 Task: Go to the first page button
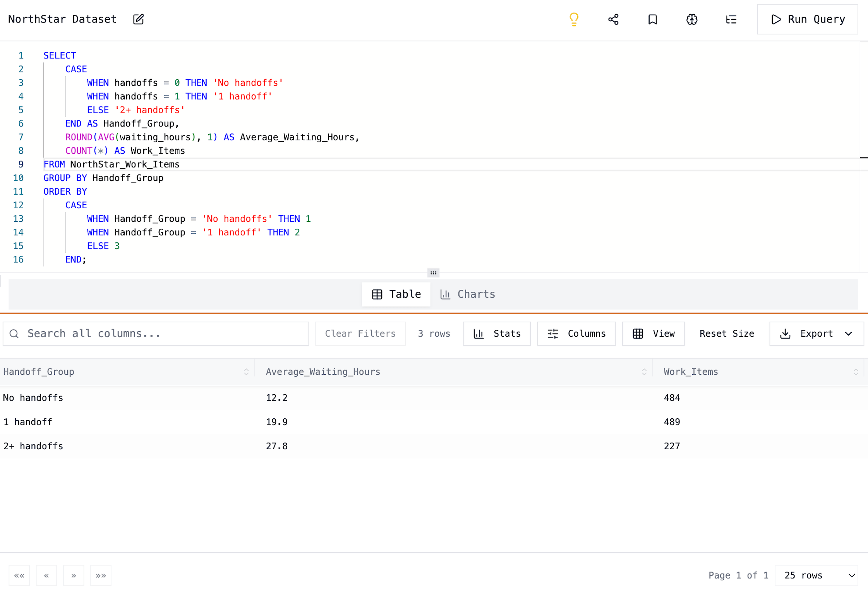(19, 575)
